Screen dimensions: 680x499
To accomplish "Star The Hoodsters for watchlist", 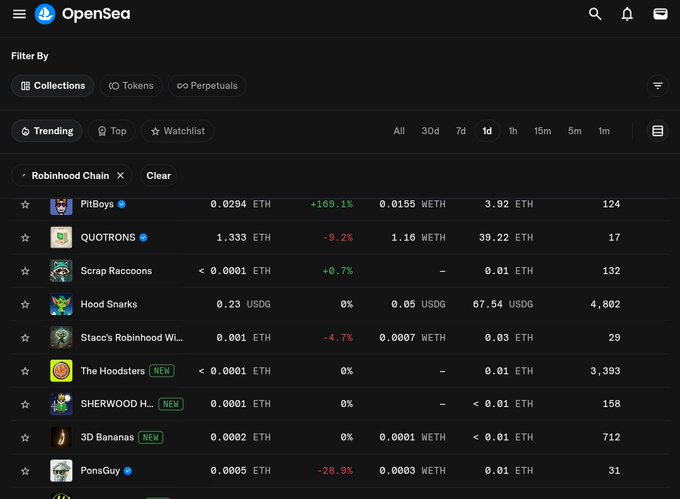I will [25, 371].
